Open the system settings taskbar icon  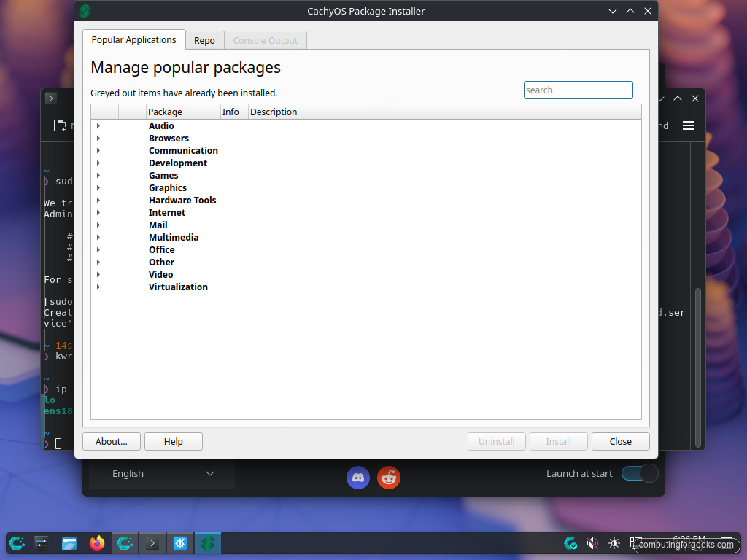tap(42, 543)
